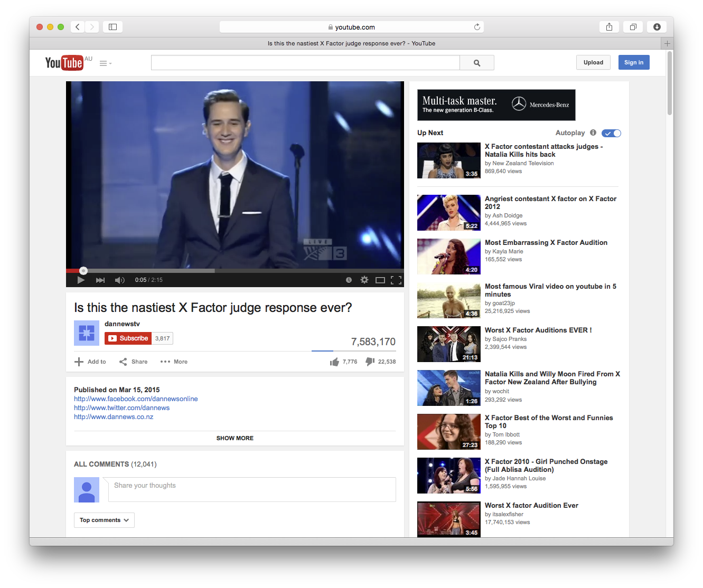Click the Sign in button
Image resolution: width=703 pixels, height=588 pixels.
point(634,62)
